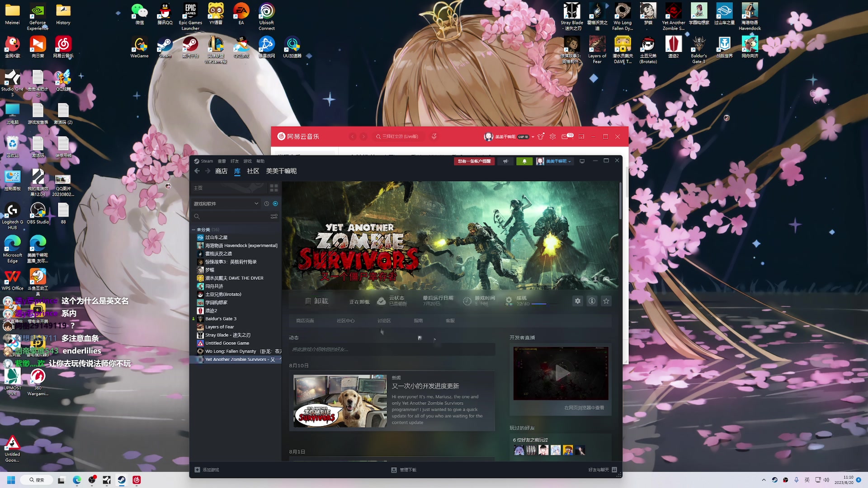Open the 商店页面 store page link
This screenshot has width=868, height=488.
(305, 321)
